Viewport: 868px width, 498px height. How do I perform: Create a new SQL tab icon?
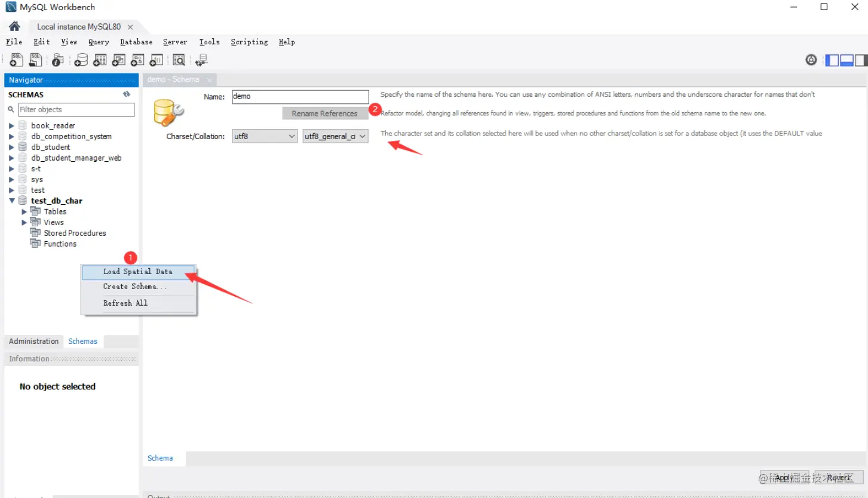(17, 60)
